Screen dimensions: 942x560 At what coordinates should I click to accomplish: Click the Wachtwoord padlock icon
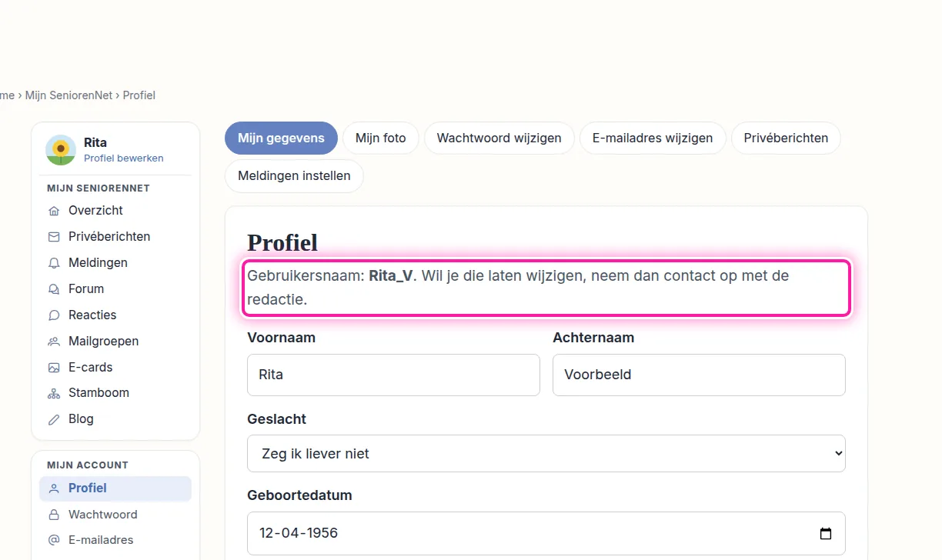(54, 515)
